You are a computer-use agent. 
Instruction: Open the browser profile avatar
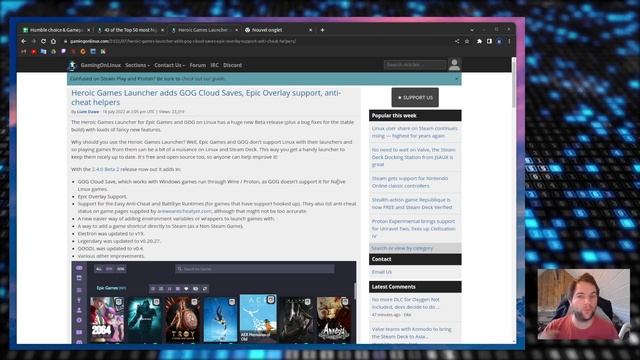pyautogui.click(x=499, y=41)
